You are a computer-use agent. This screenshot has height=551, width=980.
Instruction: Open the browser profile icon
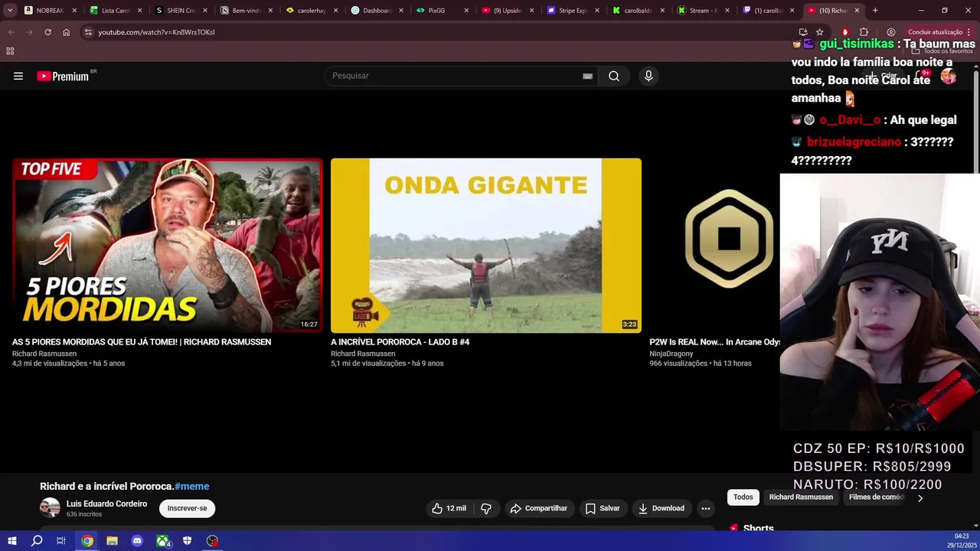891,32
